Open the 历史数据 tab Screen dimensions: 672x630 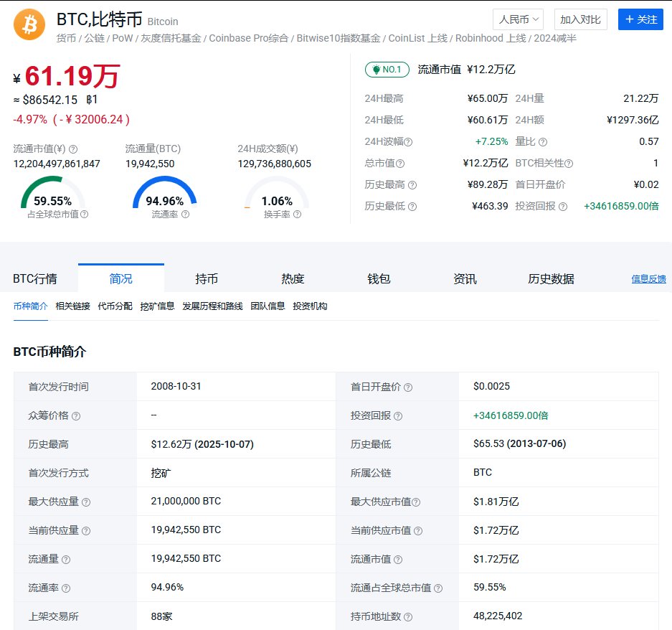(551, 278)
